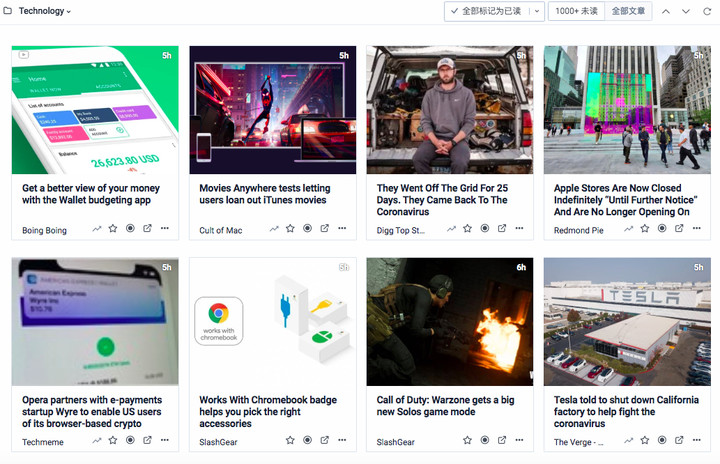Open more options for Digg Top Stories article
The height and width of the screenshot is (464, 720).
[519, 228]
